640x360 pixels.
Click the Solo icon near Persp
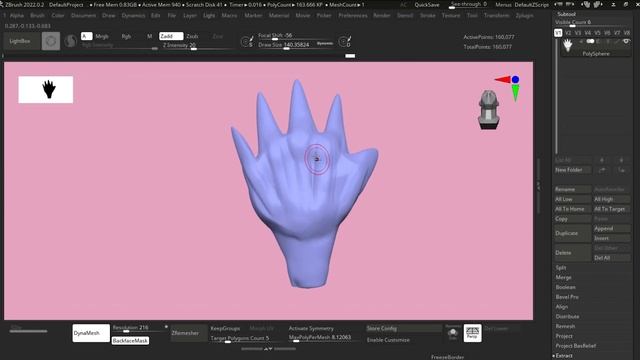point(453,334)
